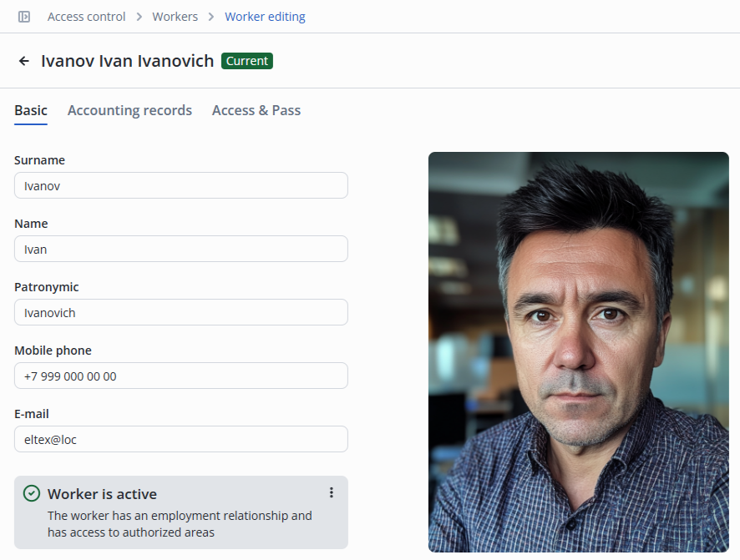The width and height of the screenshot is (740, 560).
Task: Click the Ivanov Ivan Ivanovich page heading
Action: (127, 61)
